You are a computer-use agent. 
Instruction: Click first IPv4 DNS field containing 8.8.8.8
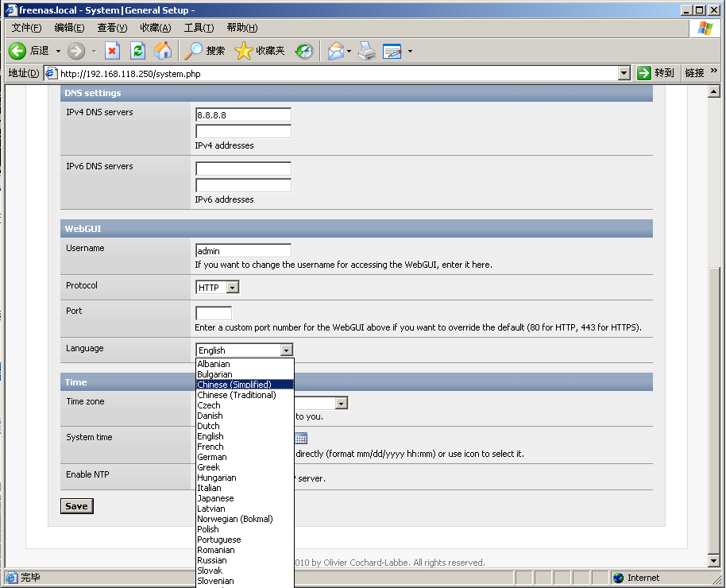244,115
